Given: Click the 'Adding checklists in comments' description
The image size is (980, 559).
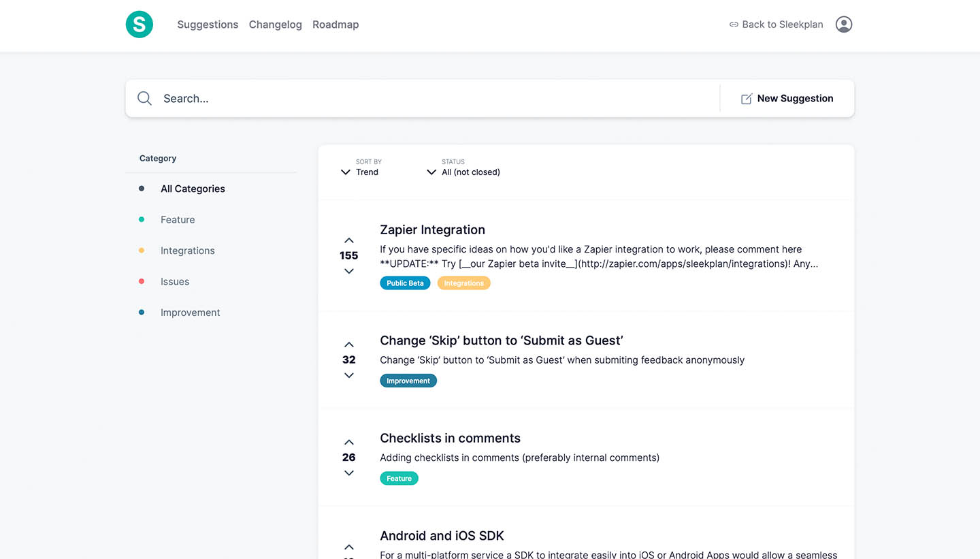Looking at the screenshot, I should coord(520,458).
